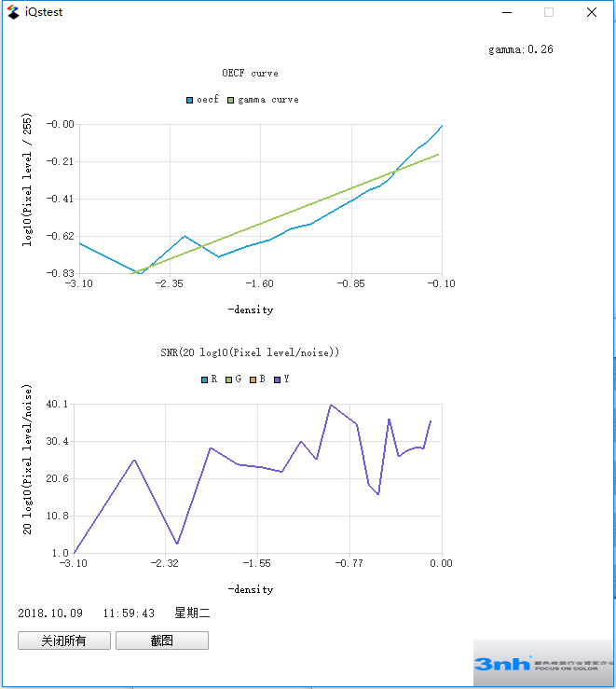Click the 'oecf' legend label

pos(208,100)
